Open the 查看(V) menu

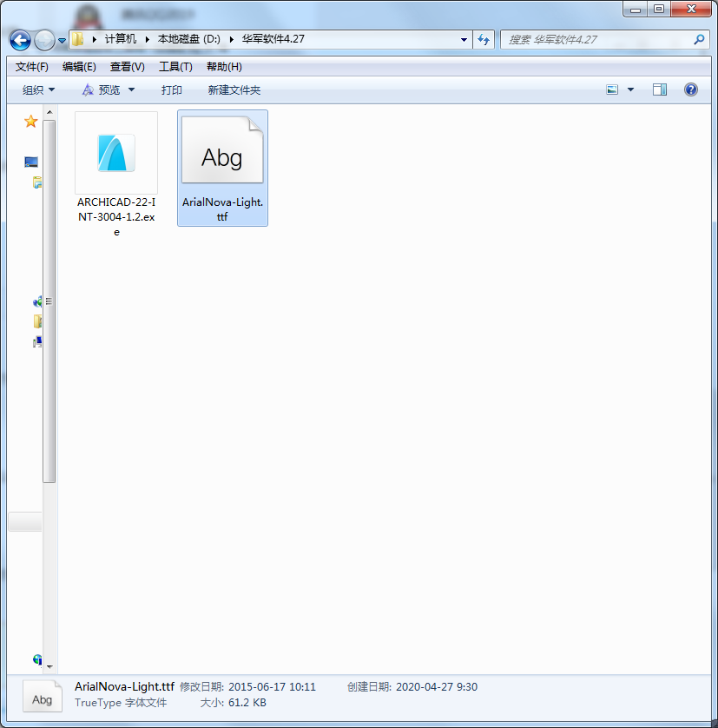127,67
